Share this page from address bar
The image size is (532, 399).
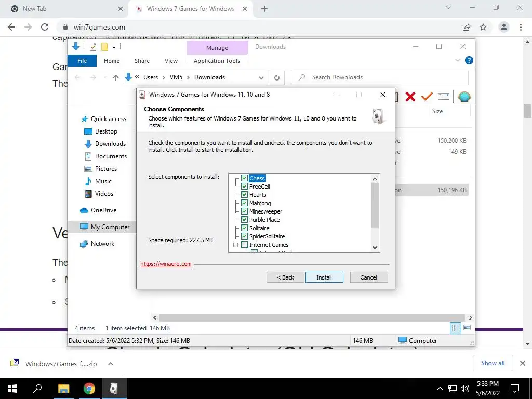tap(467, 27)
